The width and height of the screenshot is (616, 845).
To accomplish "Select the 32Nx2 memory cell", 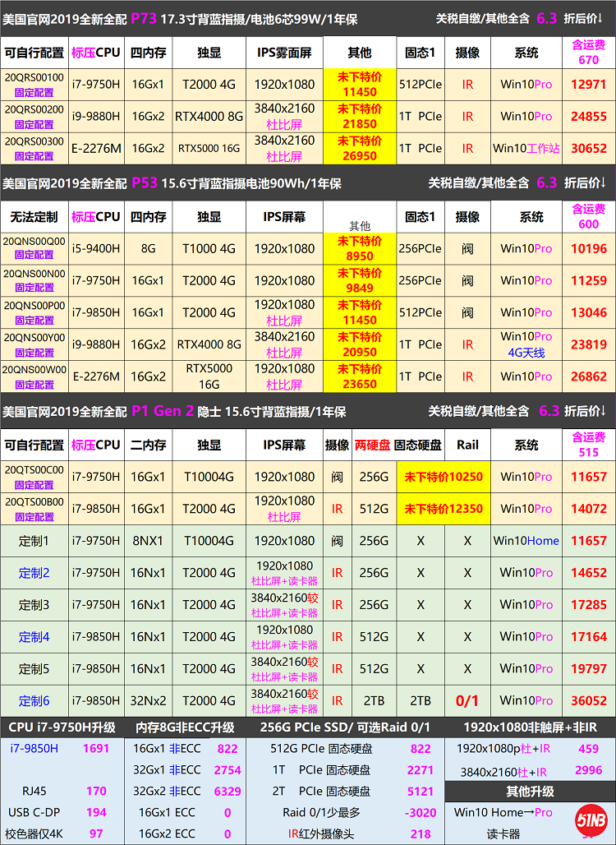I will click(x=148, y=700).
